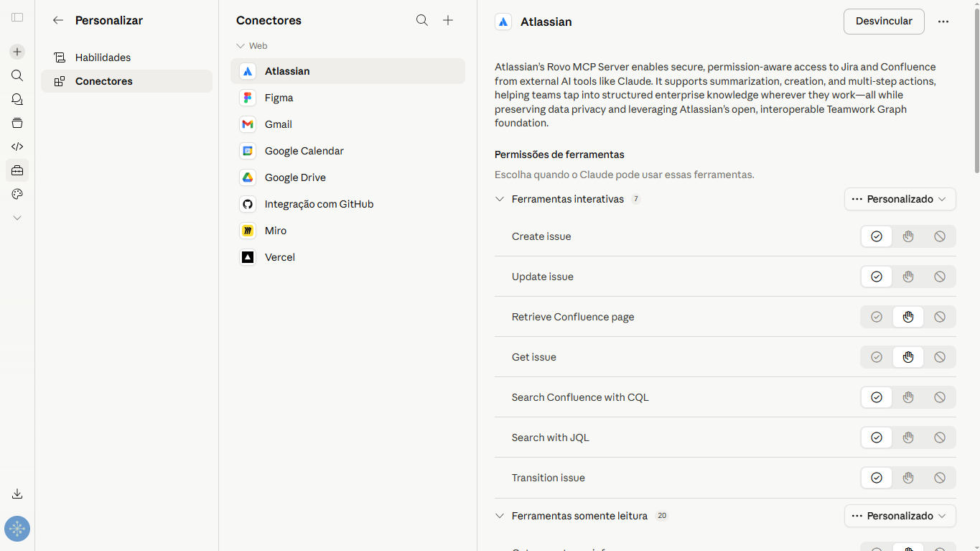Open the Conectores section
The height and width of the screenshot is (551, 980).
click(x=126, y=81)
